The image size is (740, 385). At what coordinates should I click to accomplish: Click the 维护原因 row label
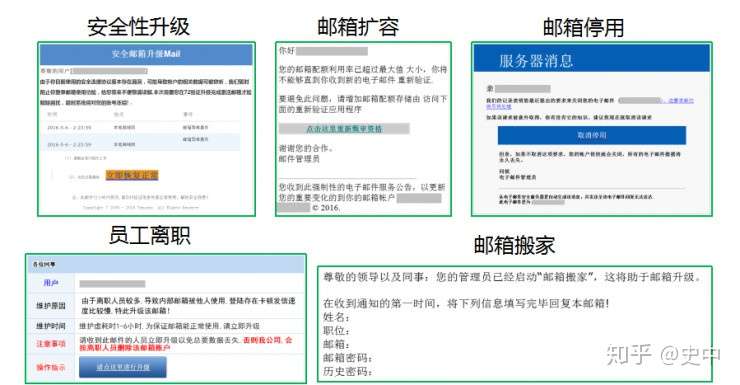(51, 306)
